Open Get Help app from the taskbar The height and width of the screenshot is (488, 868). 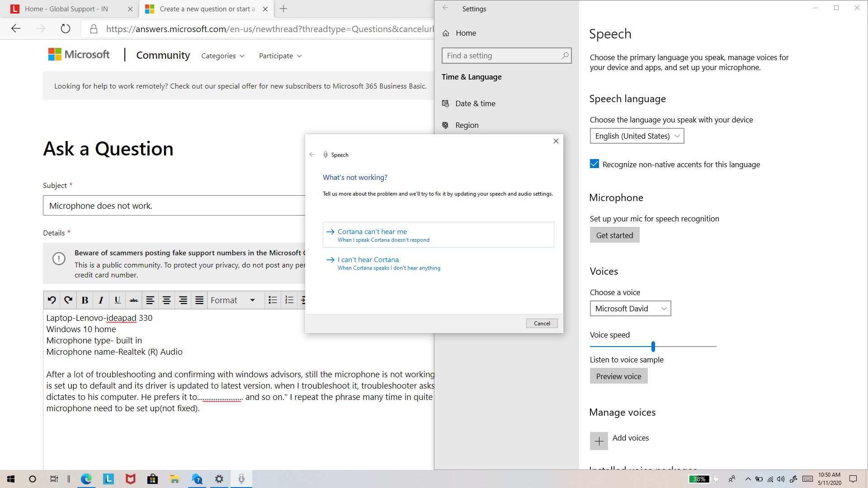pyautogui.click(x=197, y=479)
